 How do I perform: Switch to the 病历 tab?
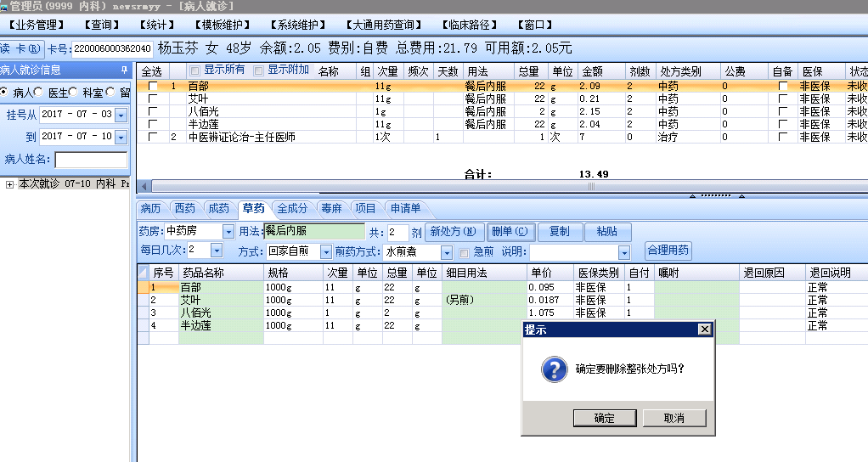pos(150,209)
